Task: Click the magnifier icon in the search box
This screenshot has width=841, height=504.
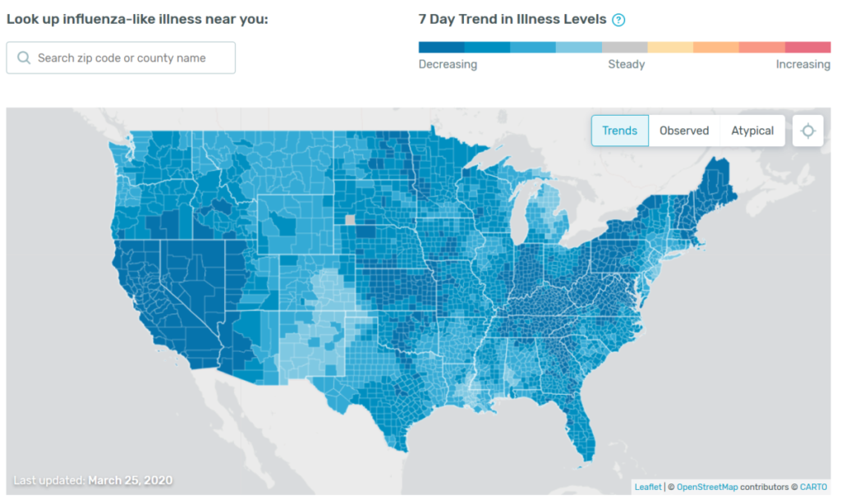Action: (x=24, y=58)
